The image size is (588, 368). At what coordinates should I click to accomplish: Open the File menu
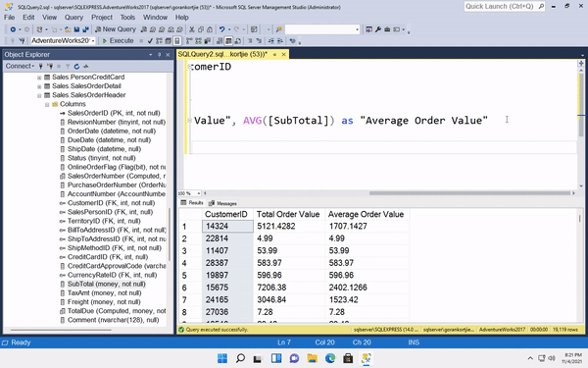tap(10, 18)
